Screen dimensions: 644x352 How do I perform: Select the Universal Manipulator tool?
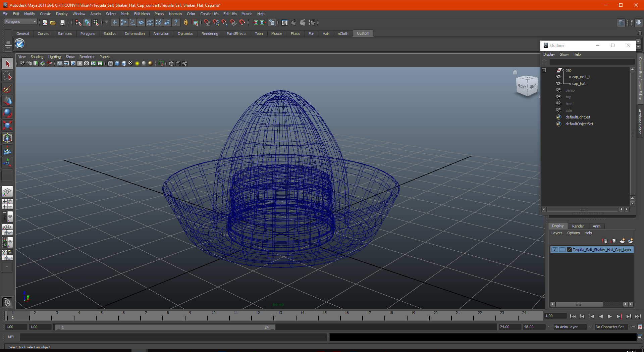[7, 138]
